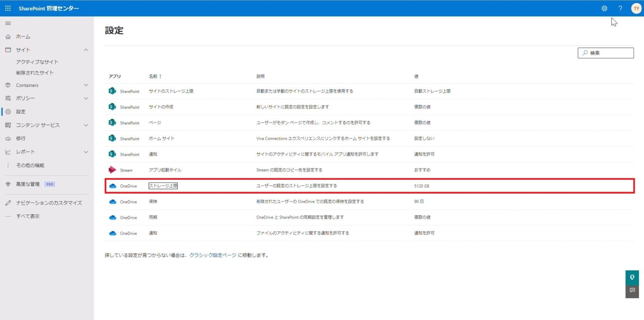Click the Stream icon on アプリ起動タイル row

(x=112, y=170)
